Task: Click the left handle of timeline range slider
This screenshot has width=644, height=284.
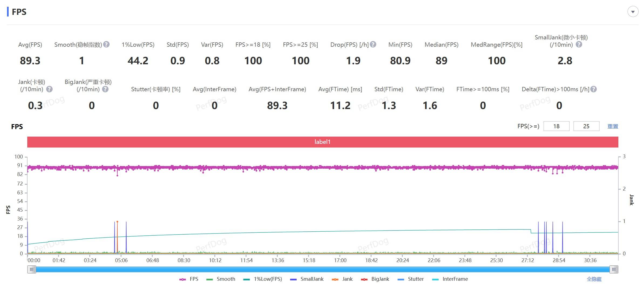Action: coord(32,269)
